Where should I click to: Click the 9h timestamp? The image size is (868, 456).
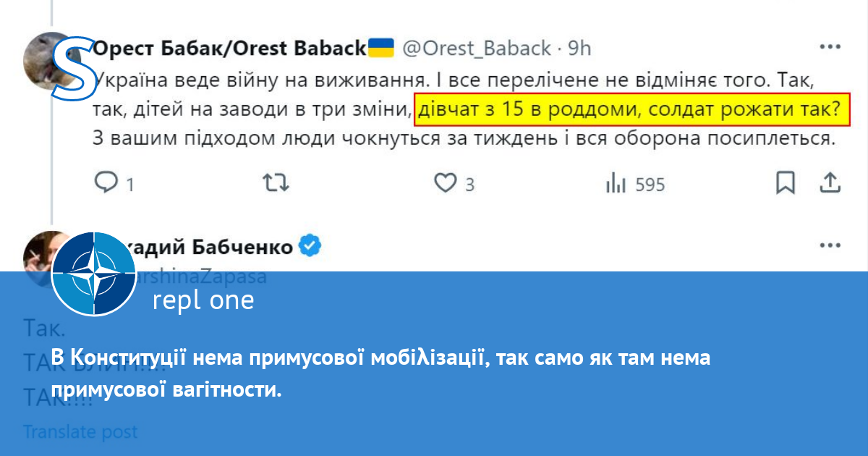pyautogui.click(x=579, y=48)
